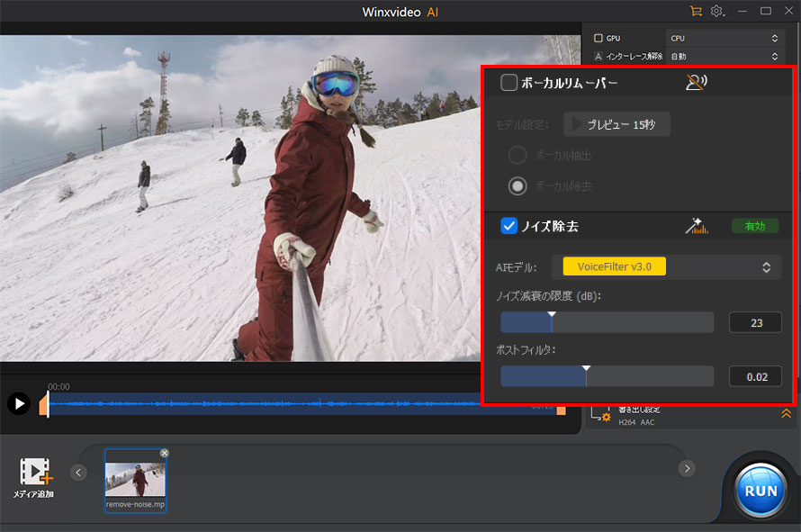Click the export settings icon
Screen dimensions: 801x532
tap(599, 414)
